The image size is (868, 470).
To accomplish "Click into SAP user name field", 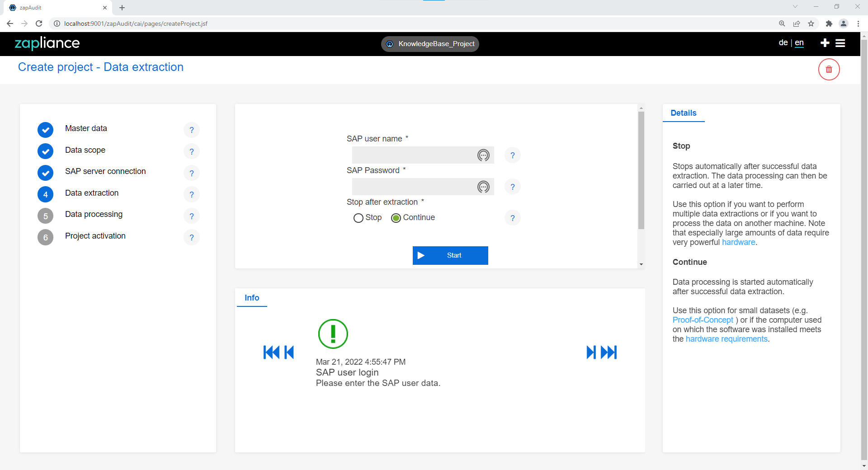I will pos(423,155).
